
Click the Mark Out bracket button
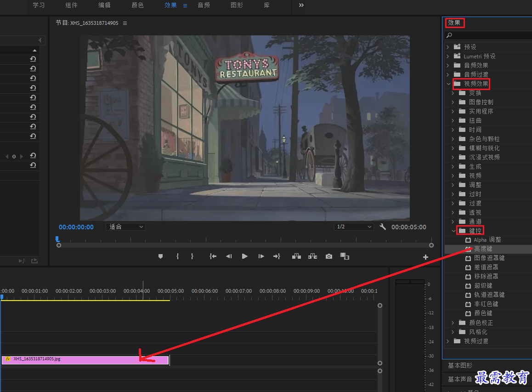click(192, 256)
